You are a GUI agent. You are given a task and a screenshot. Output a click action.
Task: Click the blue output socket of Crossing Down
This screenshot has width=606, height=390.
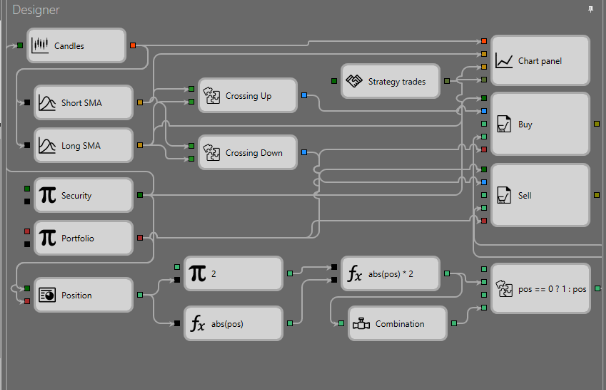pos(304,152)
